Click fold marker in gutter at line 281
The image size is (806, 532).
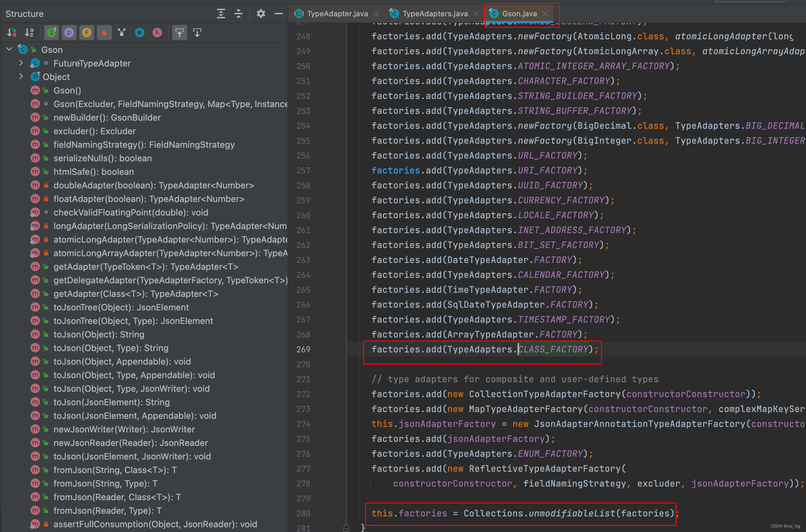click(346, 528)
